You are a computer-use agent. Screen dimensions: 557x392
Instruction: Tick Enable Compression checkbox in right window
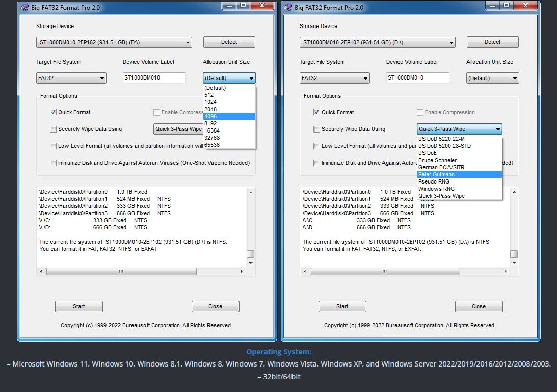pyautogui.click(x=420, y=112)
